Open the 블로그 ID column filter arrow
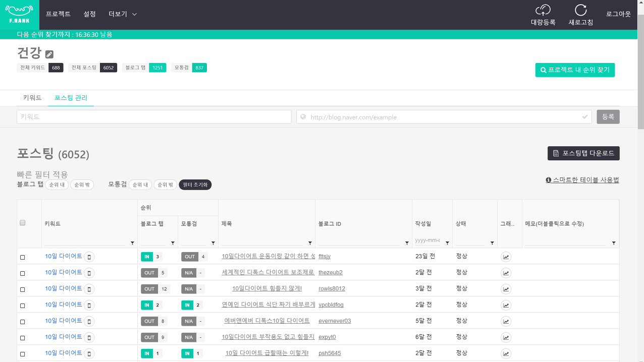644x362 pixels. (407, 243)
